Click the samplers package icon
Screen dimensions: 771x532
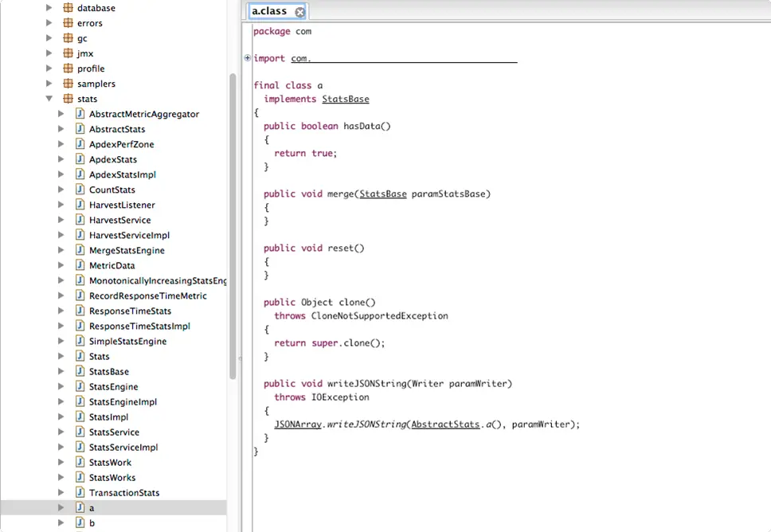point(68,84)
